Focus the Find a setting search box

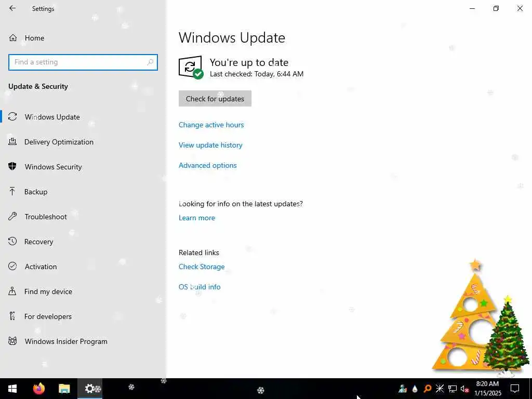coord(83,62)
